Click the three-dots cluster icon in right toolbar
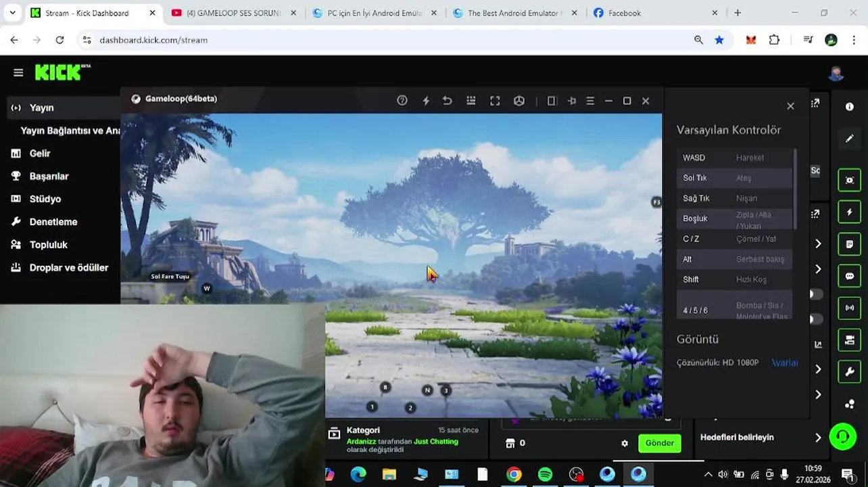Image resolution: width=868 pixels, height=487 pixels. [850, 404]
